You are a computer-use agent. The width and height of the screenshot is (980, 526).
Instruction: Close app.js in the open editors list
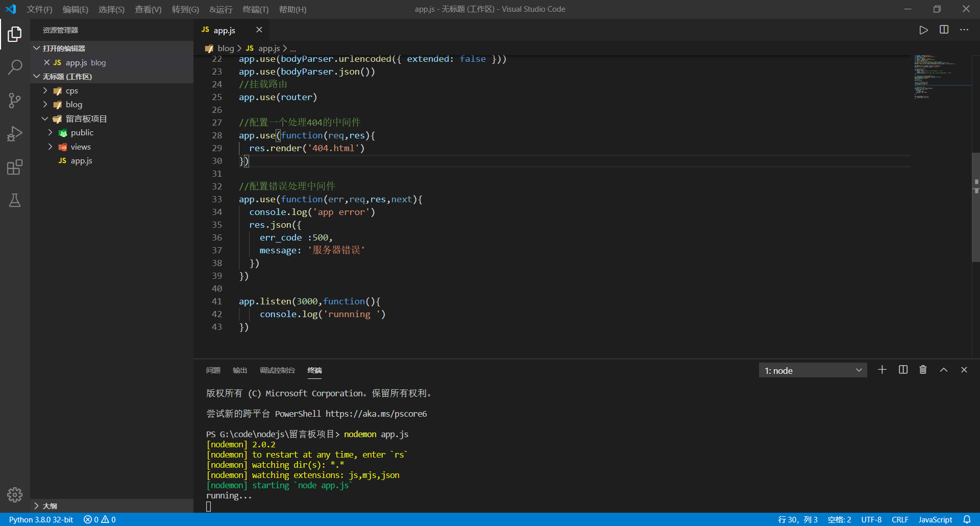point(47,62)
